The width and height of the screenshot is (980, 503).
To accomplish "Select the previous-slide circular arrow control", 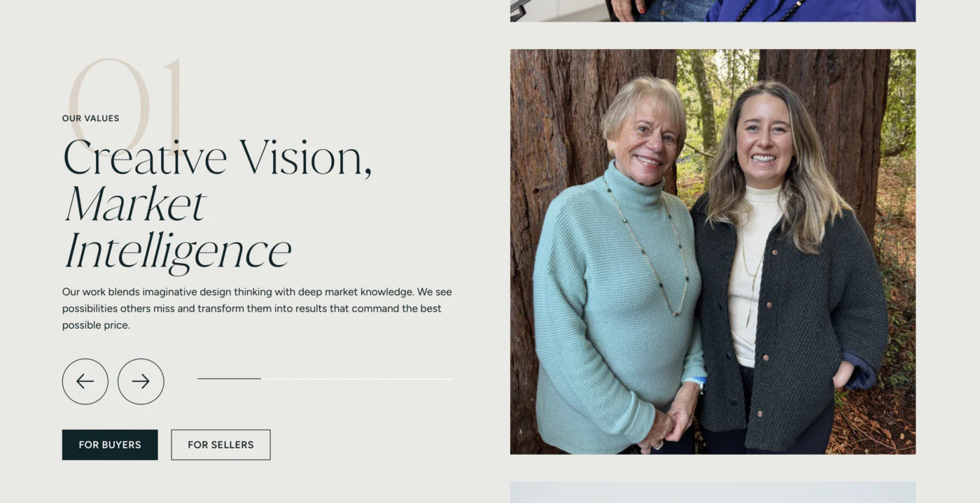I will [x=85, y=381].
